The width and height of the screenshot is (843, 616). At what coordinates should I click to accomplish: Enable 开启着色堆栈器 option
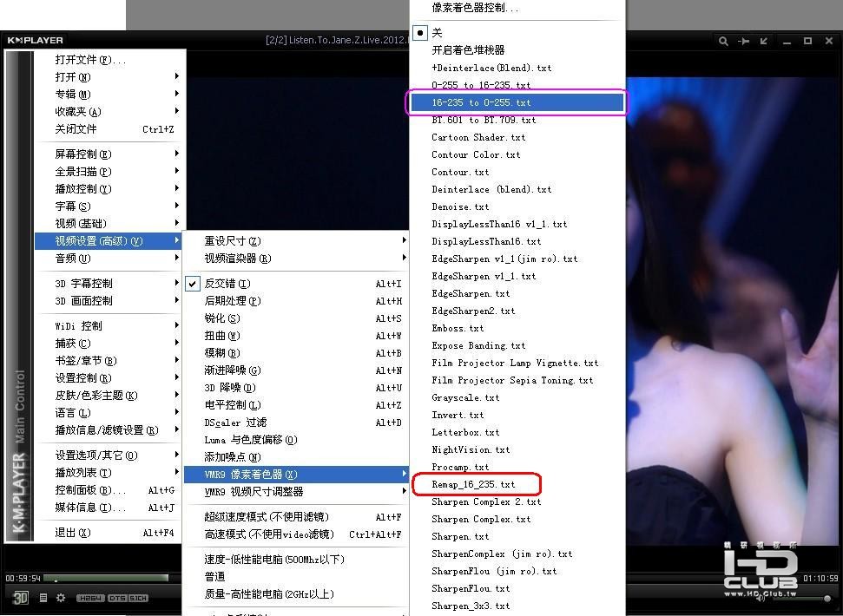pyautogui.click(x=517, y=50)
